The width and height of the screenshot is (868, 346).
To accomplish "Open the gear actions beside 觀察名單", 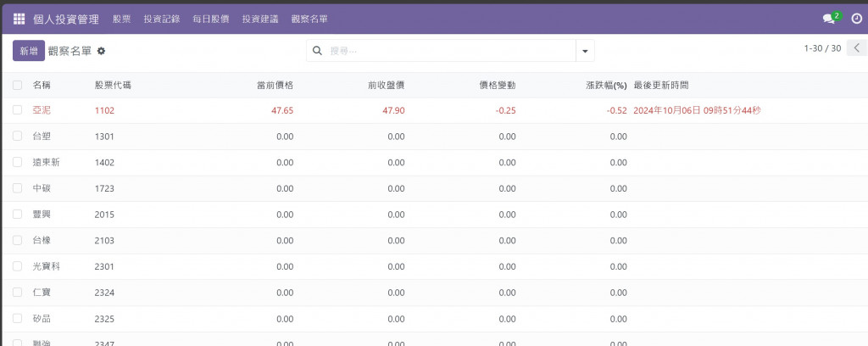I will [101, 51].
